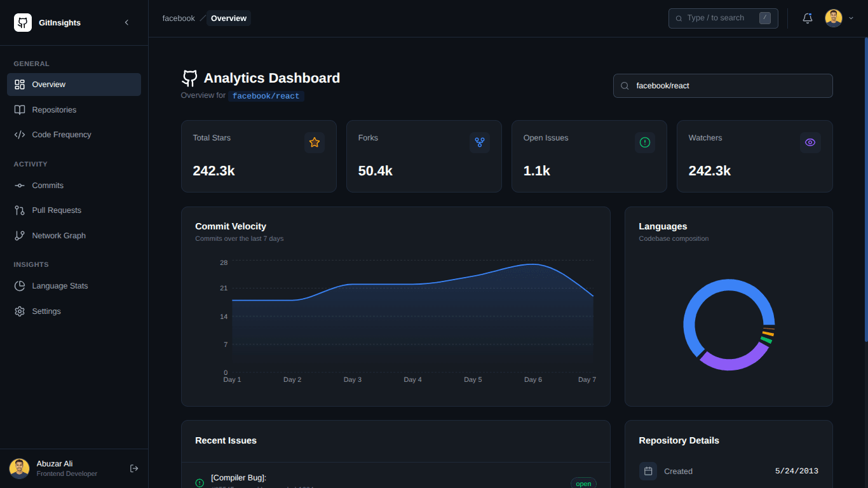Click the Day 3 axis label
Viewport: 868px width, 488px height.
(353, 379)
